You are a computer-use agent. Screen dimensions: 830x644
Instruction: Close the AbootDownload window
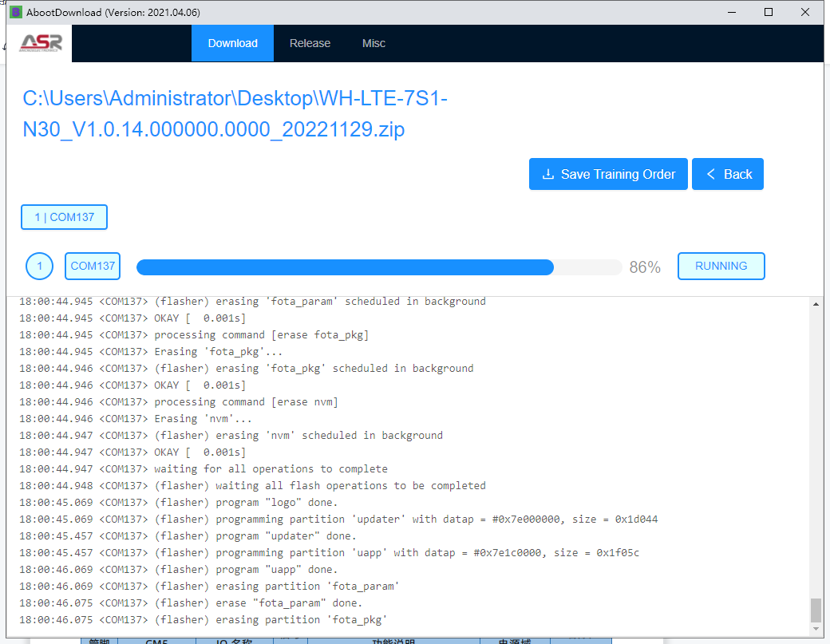click(805, 12)
